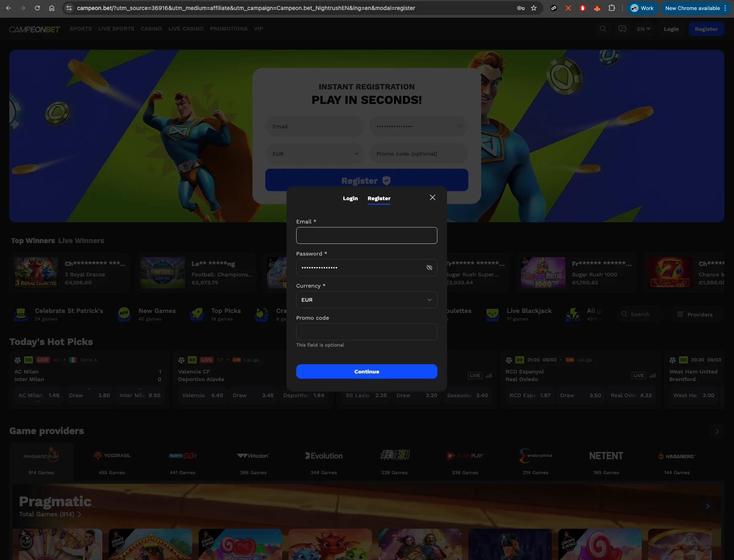Open the Work profile button
Viewport: 734px width, 560px height.
[642, 8]
